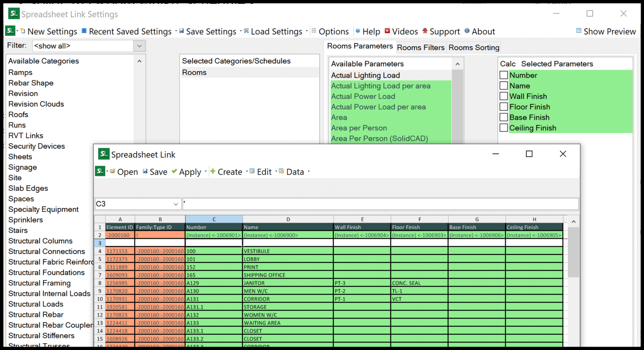Open Show Preview in the Settings window
The image size is (644, 350).
tap(606, 31)
